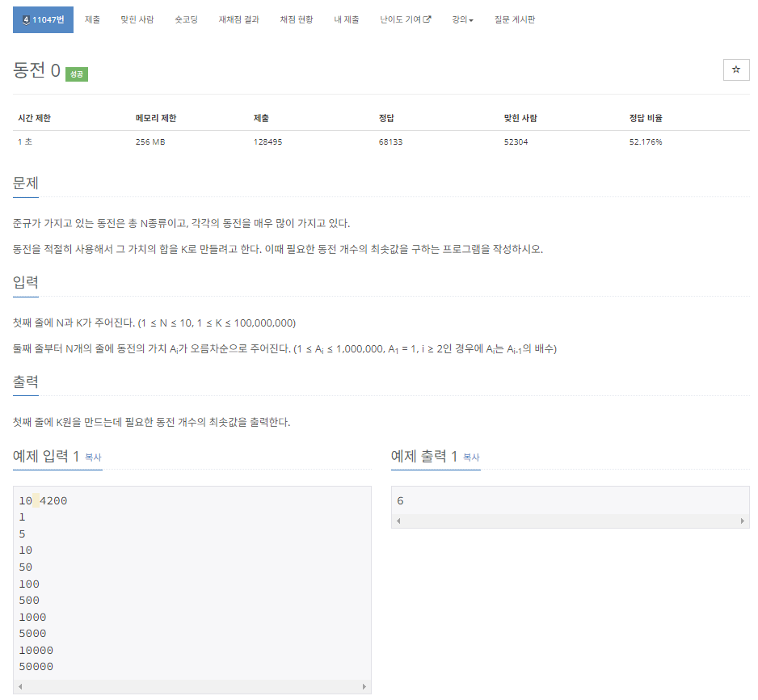Go to 맞힌 사람 tab
The height and width of the screenshot is (700, 758).
[137, 20]
